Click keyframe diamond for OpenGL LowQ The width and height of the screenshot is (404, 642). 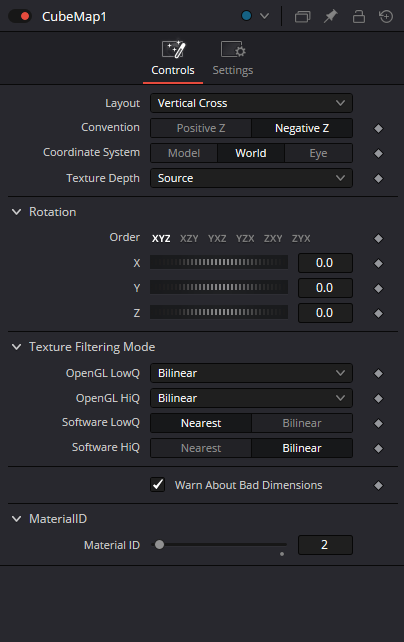pos(379,373)
